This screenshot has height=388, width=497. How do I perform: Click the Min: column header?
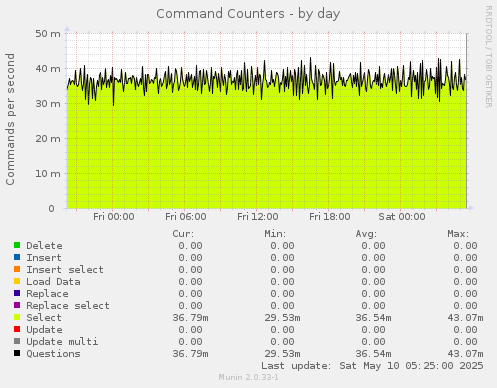pyautogui.click(x=275, y=234)
